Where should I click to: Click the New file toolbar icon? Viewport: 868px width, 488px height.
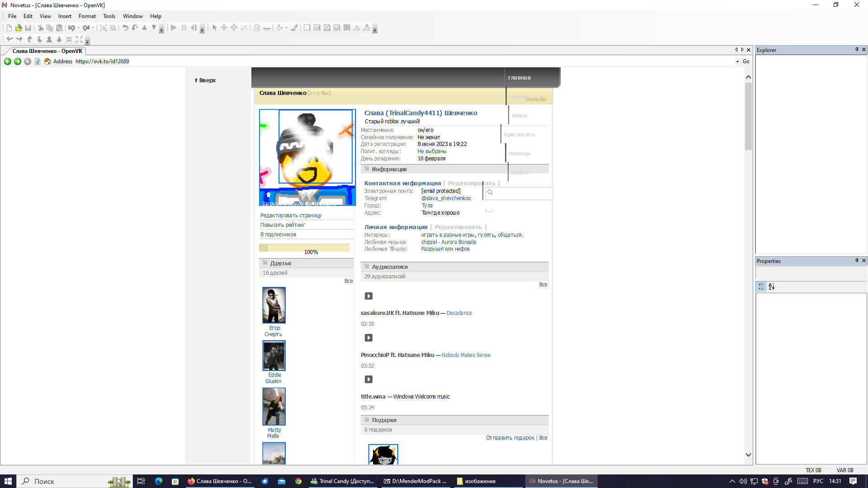tap(9, 28)
